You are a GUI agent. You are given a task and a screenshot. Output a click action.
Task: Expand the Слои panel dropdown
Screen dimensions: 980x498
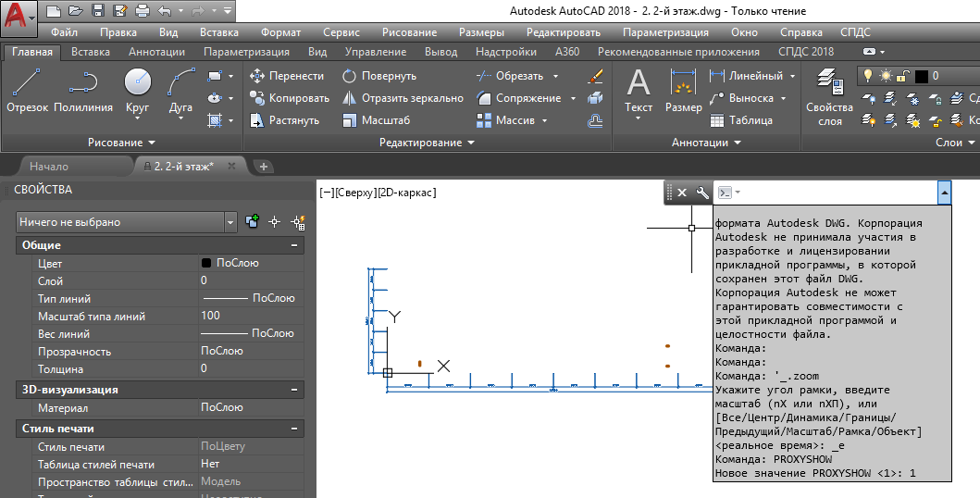(955, 143)
